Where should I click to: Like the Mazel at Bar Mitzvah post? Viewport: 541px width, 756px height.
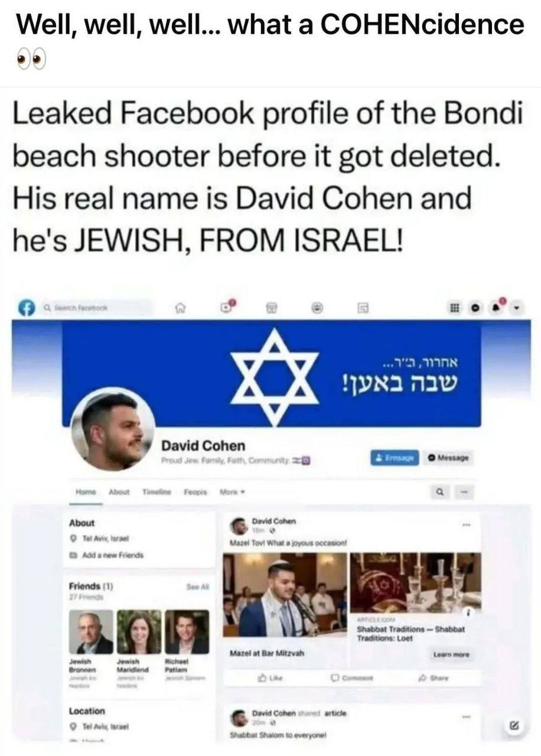(x=270, y=679)
